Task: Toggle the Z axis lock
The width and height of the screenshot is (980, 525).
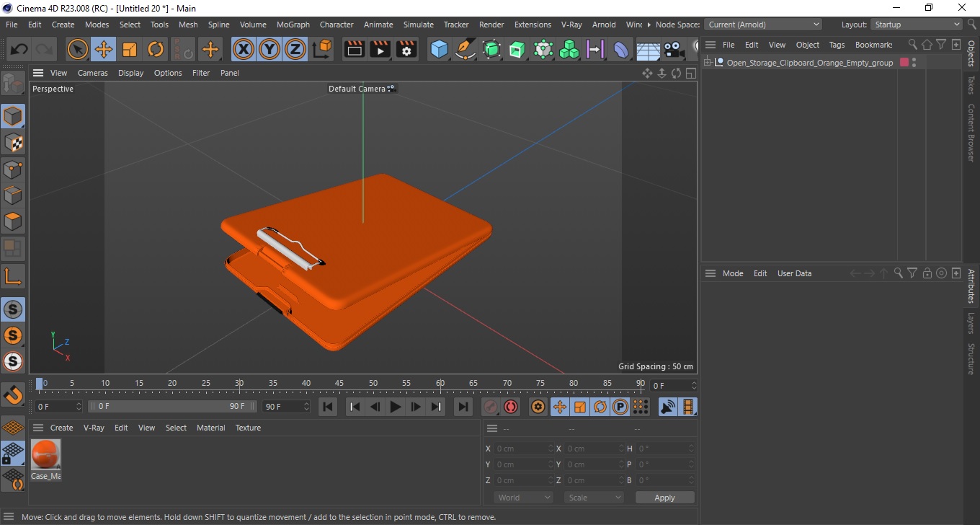Action: click(295, 49)
